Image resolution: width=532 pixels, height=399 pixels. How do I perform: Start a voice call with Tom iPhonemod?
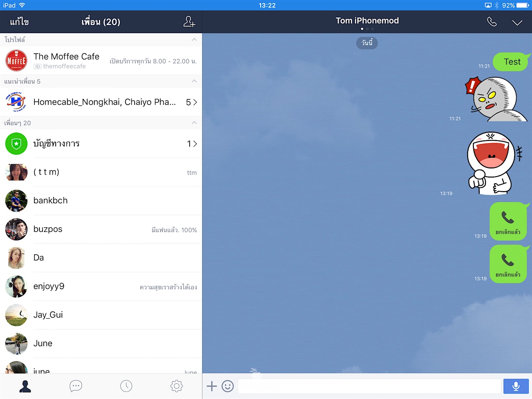pos(492,22)
